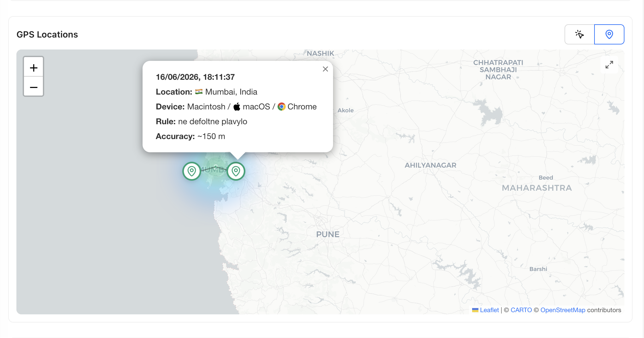Click the PUNE map label
This screenshot has width=644, height=338.
pyautogui.click(x=328, y=234)
